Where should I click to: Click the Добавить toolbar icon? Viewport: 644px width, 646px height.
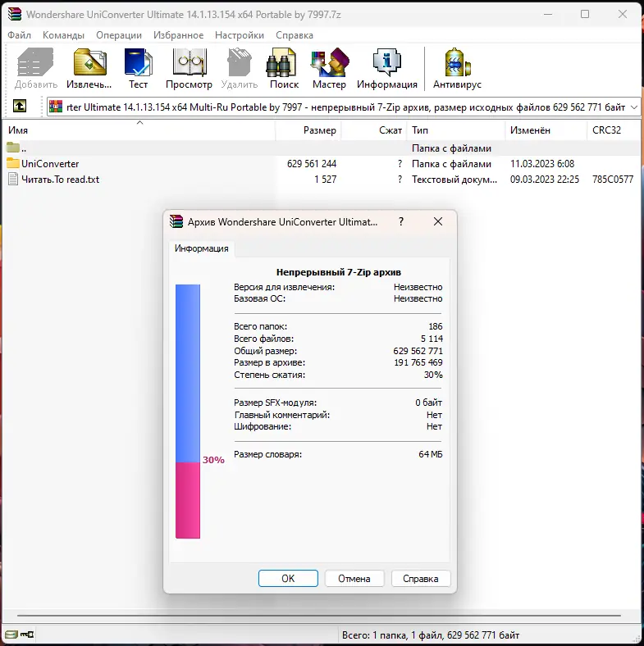35,62
